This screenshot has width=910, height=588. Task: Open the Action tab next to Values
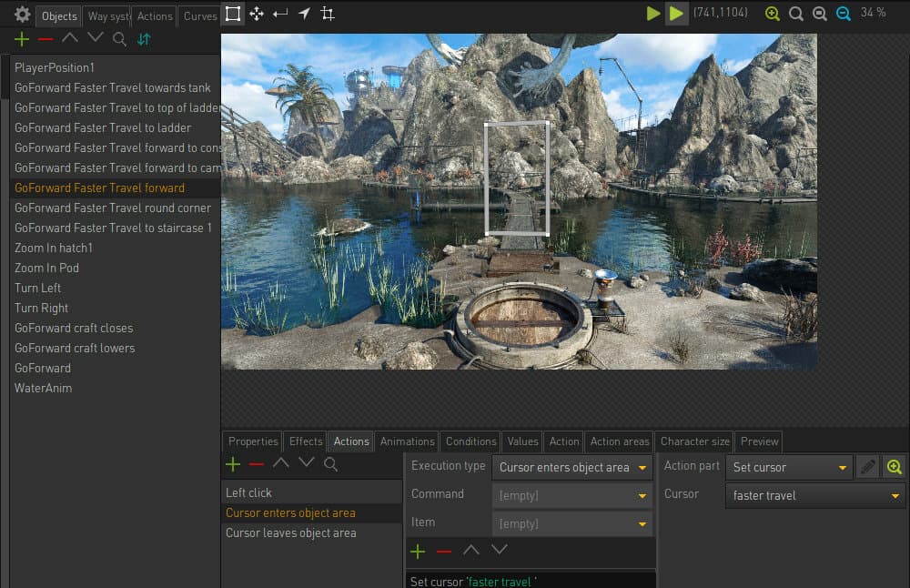(x=563, y=441)
